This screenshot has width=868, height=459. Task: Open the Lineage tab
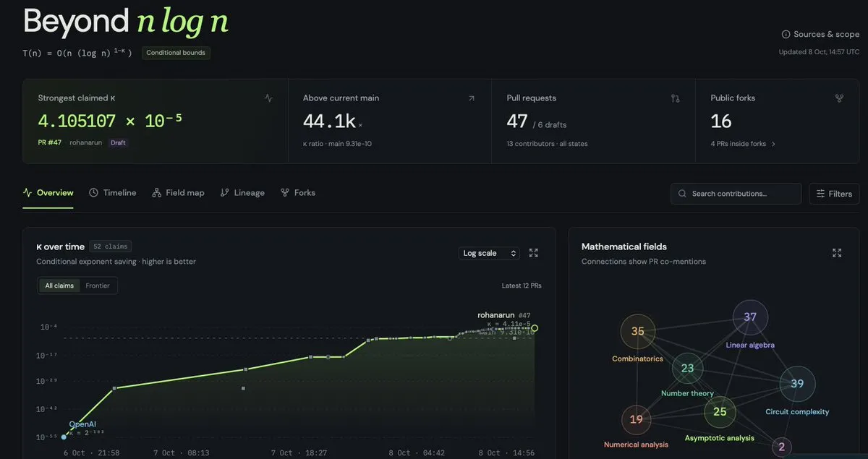242,193
